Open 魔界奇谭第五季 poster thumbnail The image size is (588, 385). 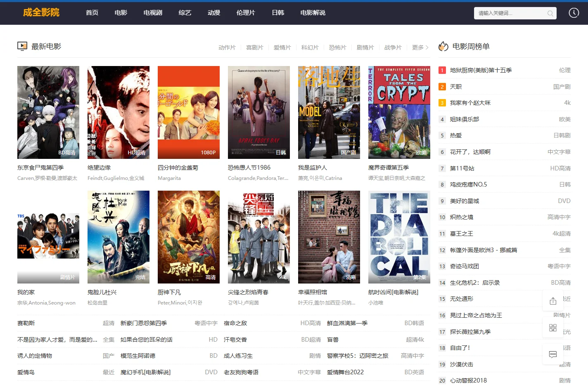point(399,112)
